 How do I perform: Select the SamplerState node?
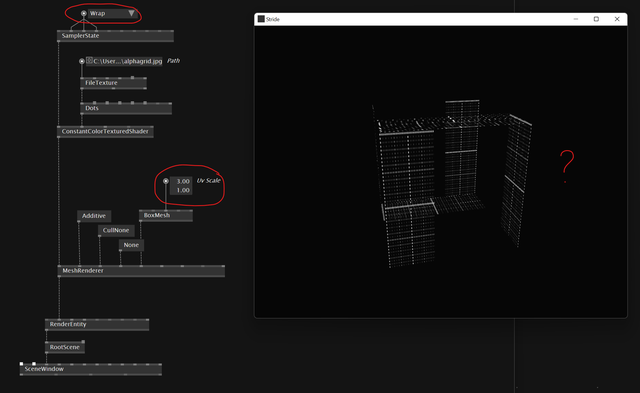click(x=115, y=36)
